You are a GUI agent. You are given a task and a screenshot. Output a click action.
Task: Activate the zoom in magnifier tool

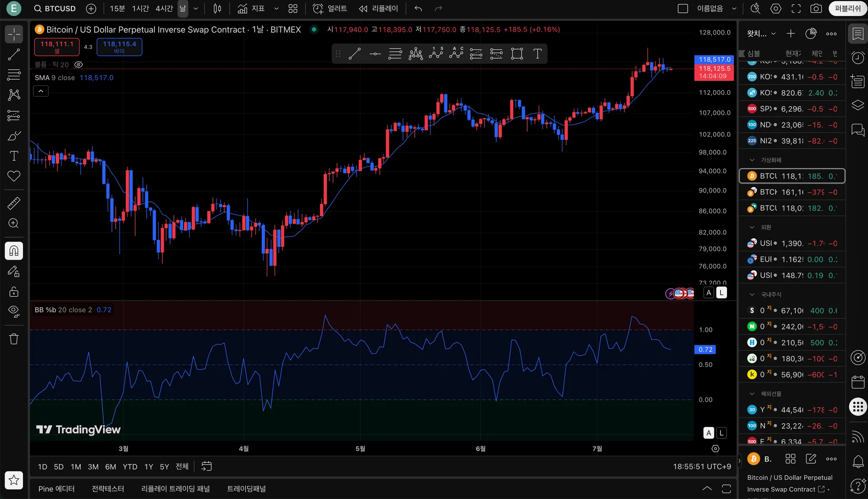pos(14,223)
